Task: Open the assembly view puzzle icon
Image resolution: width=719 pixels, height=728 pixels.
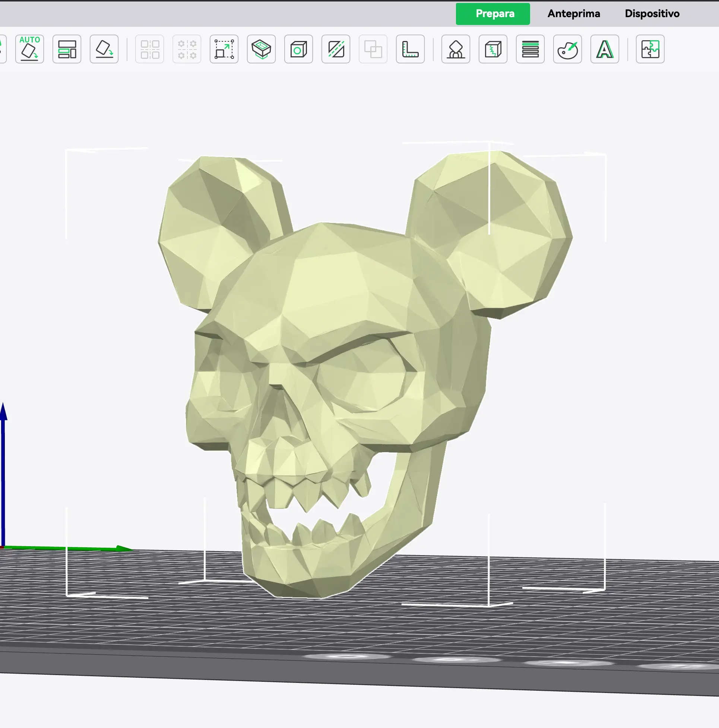Action: coord(650,49)
